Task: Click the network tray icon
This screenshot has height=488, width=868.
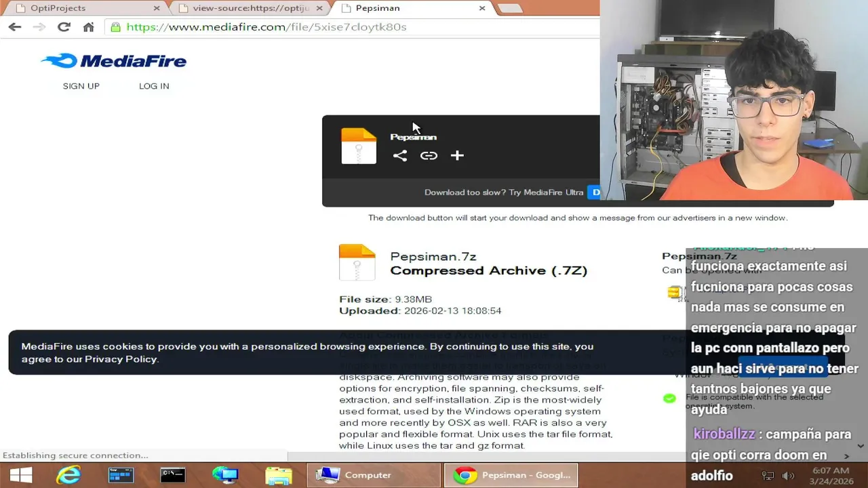Action: click(x=768, y=476)
